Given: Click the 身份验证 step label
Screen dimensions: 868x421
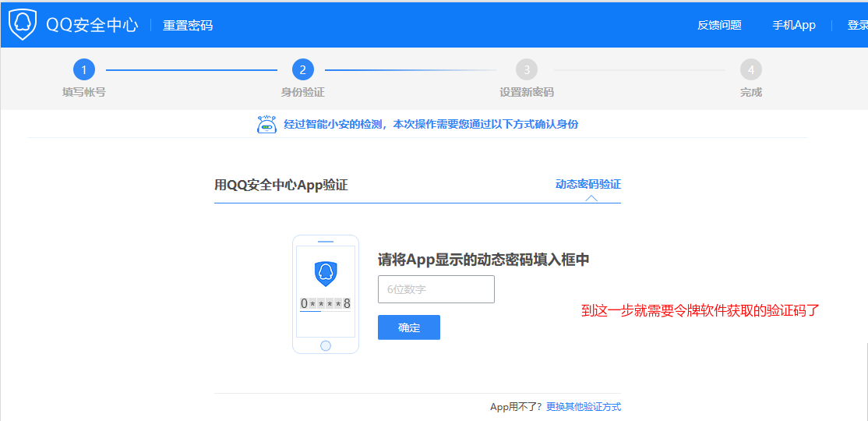Looking at the screenshot, I should tap(303, 93).
